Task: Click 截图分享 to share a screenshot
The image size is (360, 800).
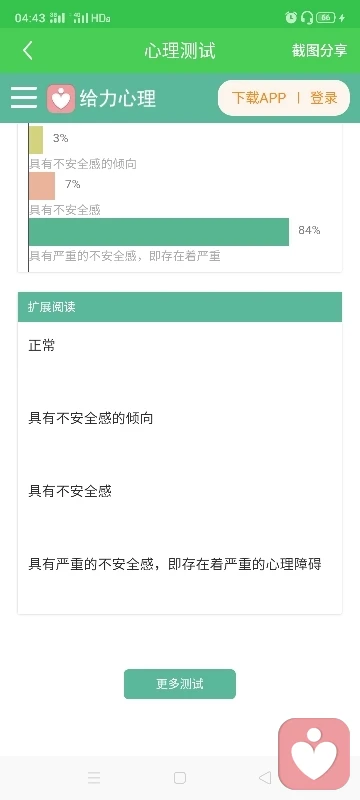Action: click(320, 51)
